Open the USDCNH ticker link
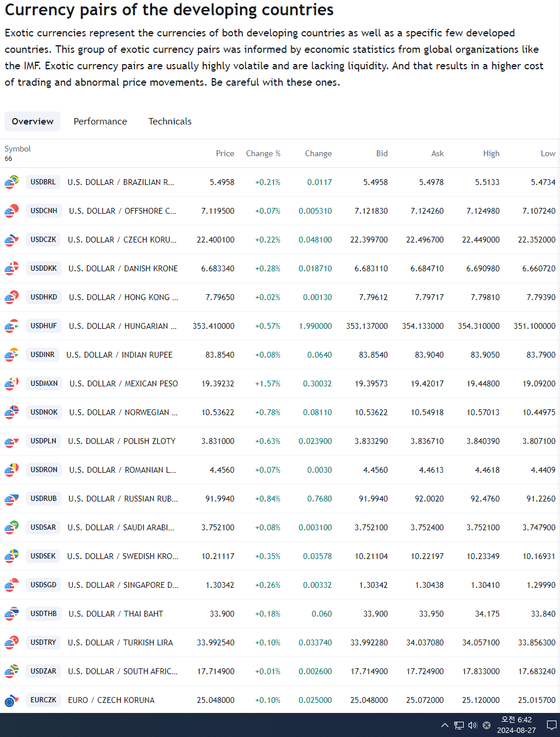 [x=44, y=211]
